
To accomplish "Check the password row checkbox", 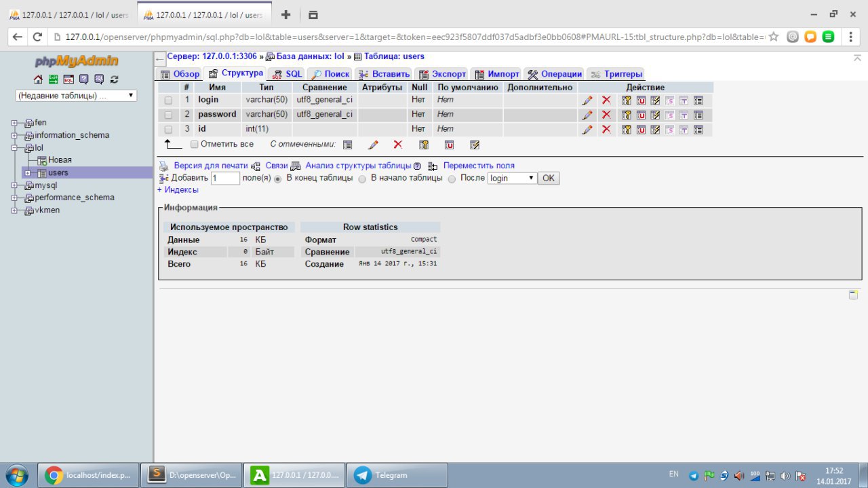I will [168, 115].
